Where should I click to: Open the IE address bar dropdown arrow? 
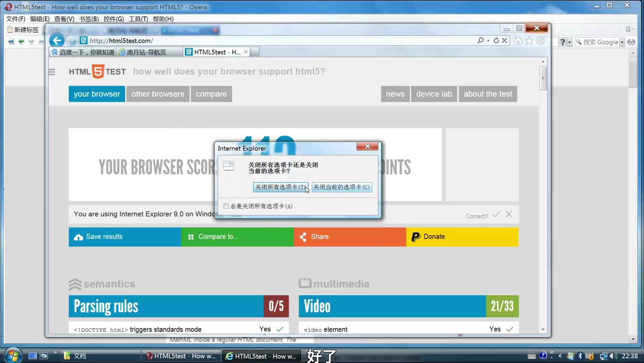pyautogui.click(x=488, y=41)
